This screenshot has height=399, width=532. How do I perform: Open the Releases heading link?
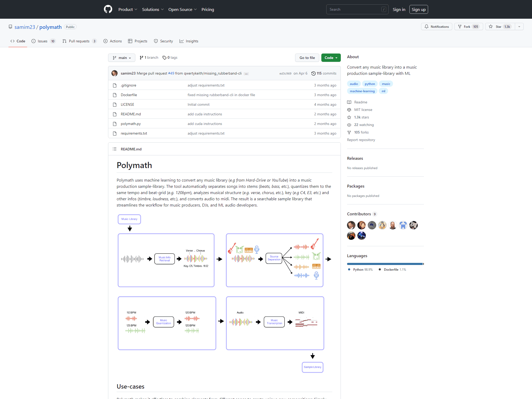coord(355,158)
